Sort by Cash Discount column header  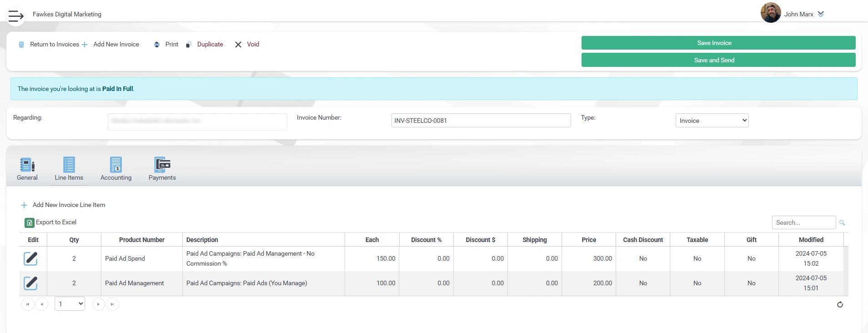click(x=643, y=240)
